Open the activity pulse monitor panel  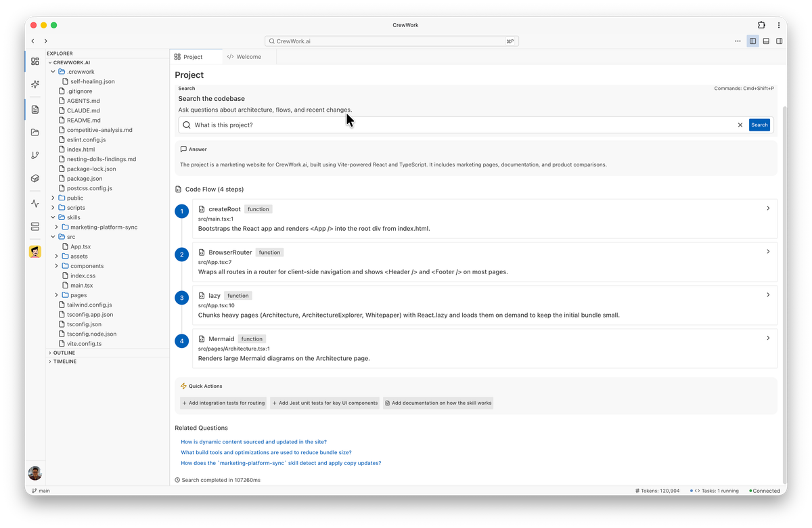tap(35, 203)
